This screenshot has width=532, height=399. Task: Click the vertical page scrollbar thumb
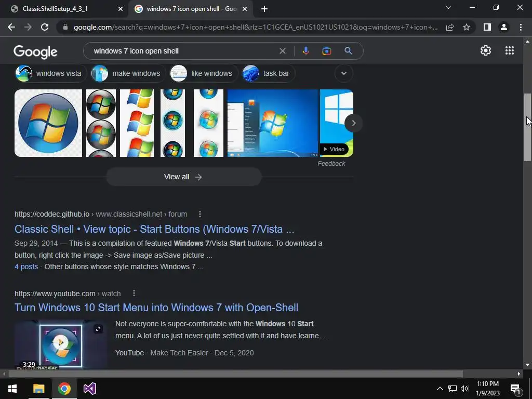pyautogui.click(x=527, y=127)
